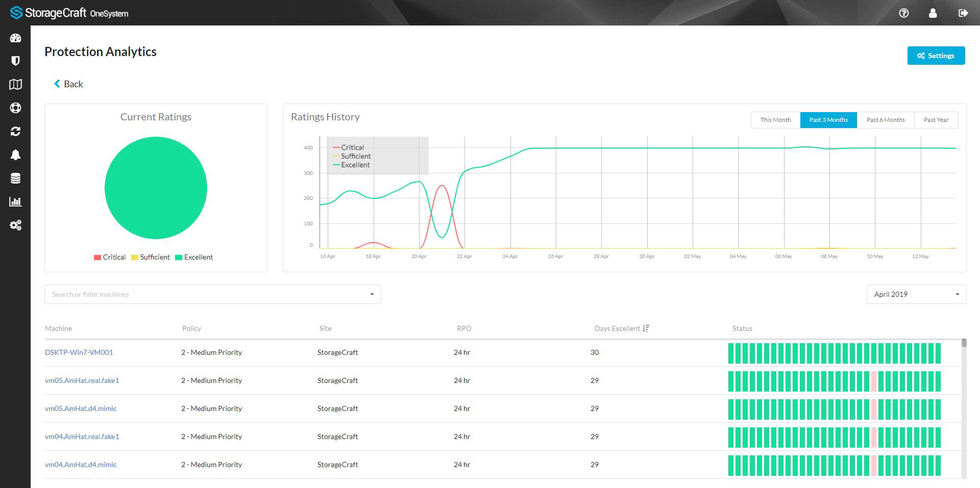Sort by Days Excellent column

[x=622, y=328]
